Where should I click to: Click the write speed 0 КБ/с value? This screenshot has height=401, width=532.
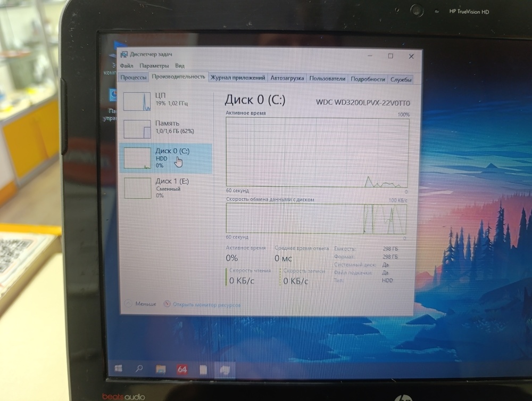[x=296, y=281]
